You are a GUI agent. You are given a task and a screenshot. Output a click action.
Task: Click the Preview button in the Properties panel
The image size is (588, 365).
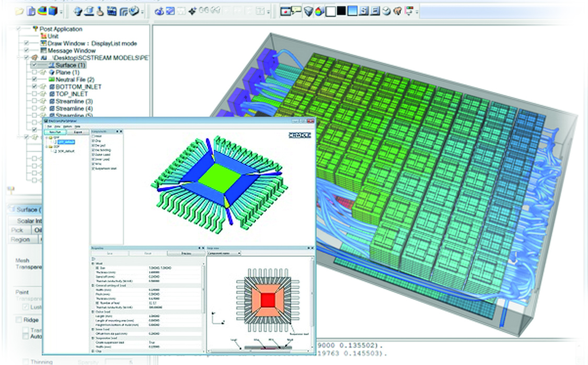click(x=186, y=254)
